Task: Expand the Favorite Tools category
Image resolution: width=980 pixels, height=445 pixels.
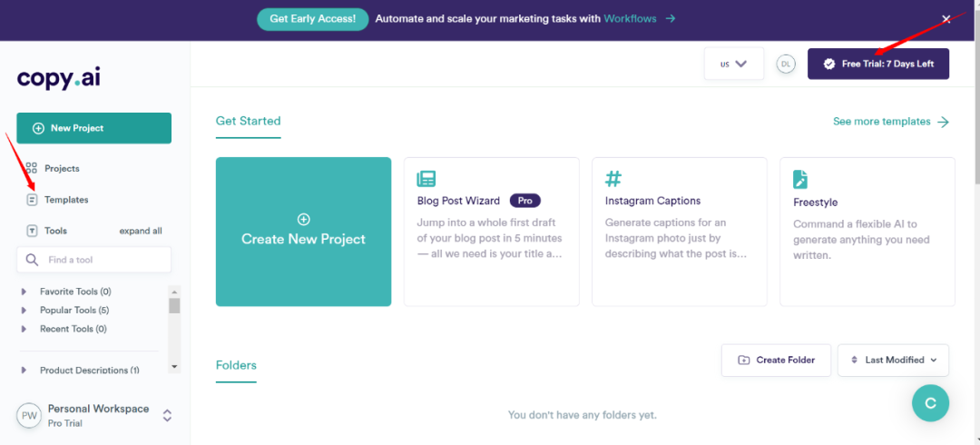Action: [x=24, y=292]
